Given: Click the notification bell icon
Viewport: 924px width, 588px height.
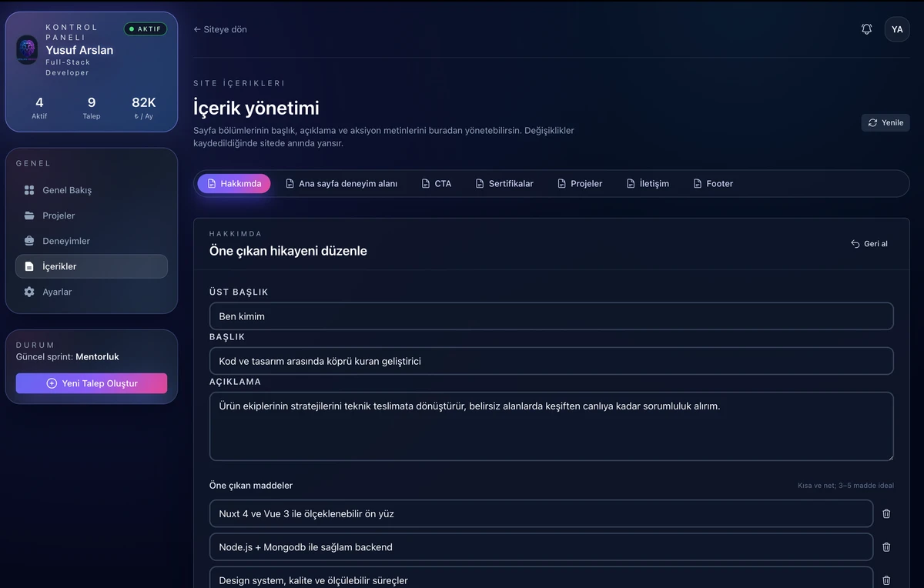Looking at the screenshot, I should click(x=866, y=29).
